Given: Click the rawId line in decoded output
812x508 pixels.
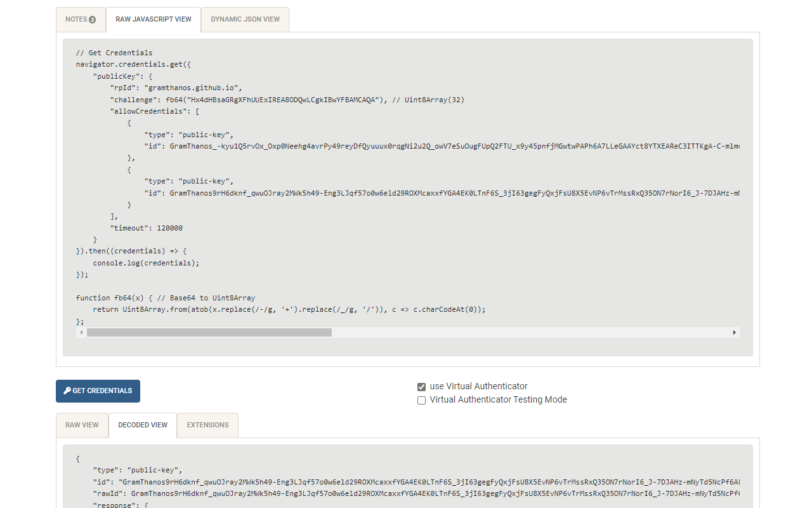Looking at the screenshot, I should click(x=416, y=493).
